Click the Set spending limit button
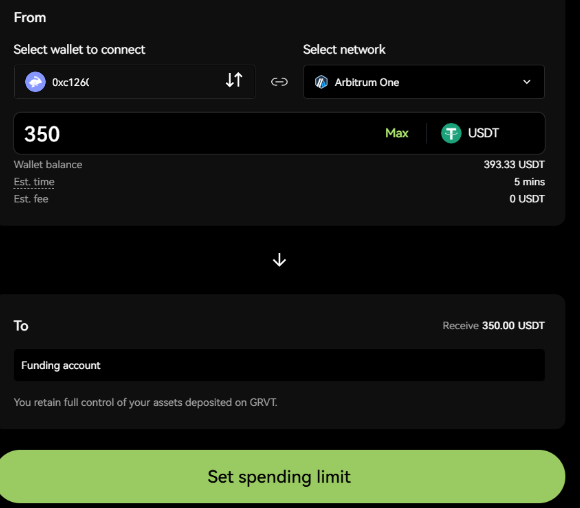Image resolution: width=580 pixels, height=508 pixels. (x=279, y=477)
